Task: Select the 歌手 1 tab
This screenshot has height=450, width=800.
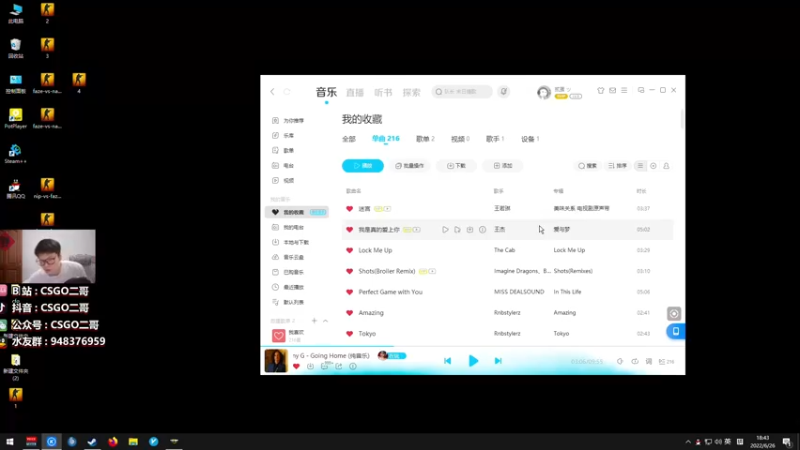Action: click(495, 139)
